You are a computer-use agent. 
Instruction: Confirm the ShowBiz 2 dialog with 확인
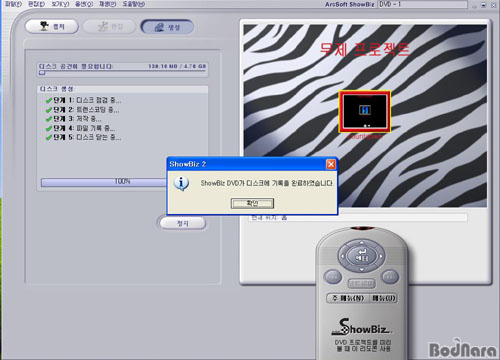click(252, 203)
